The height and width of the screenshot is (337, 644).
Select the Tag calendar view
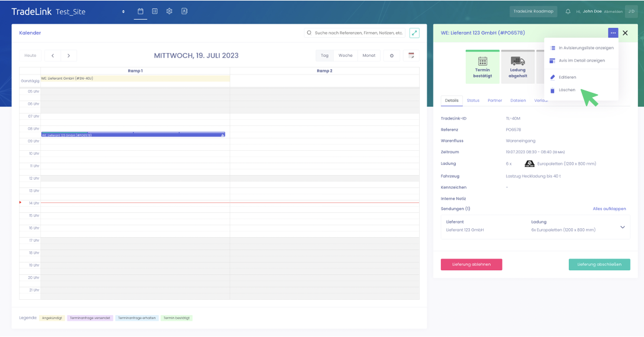point(324,56)
